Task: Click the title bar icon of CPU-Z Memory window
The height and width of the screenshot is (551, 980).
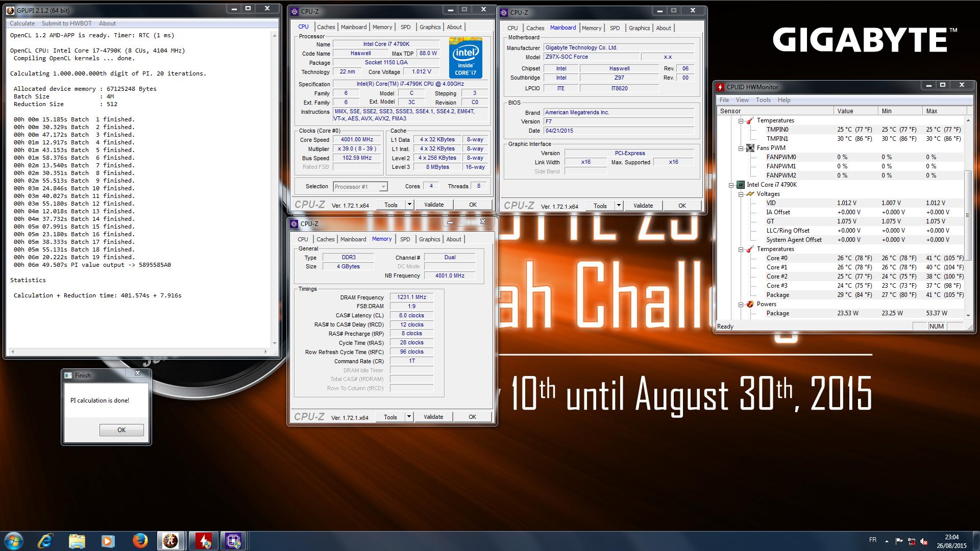Action: [x=294, y=224]
